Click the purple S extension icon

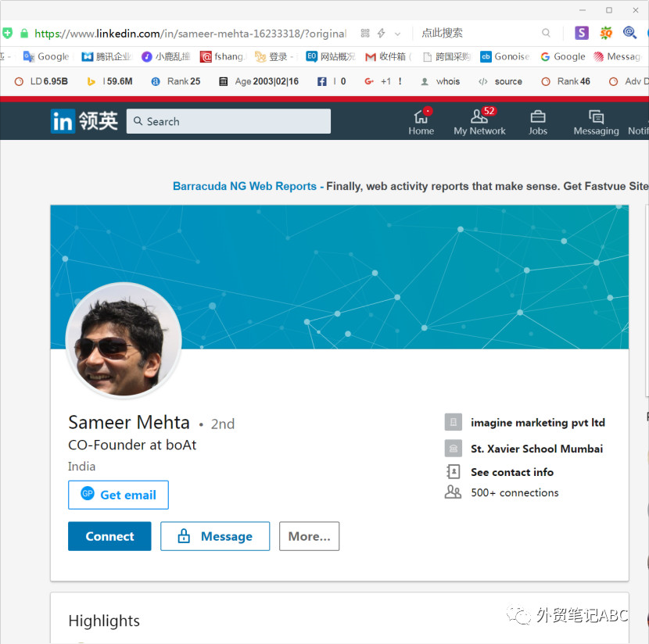pos(582,33)
